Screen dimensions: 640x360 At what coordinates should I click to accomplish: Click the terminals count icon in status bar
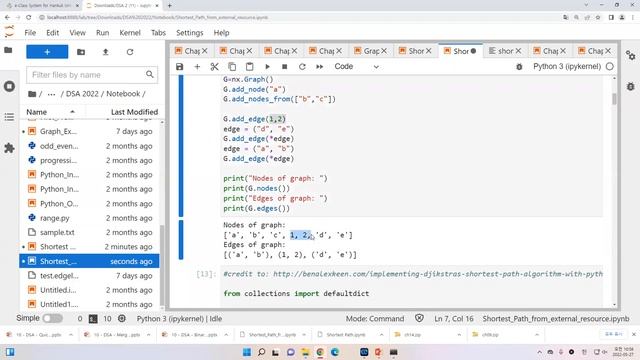93,318
